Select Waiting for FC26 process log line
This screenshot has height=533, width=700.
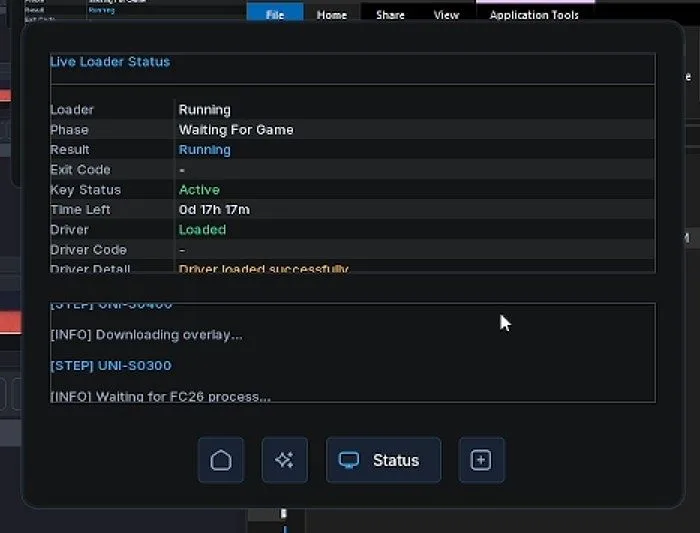click(x=160, y=396)
